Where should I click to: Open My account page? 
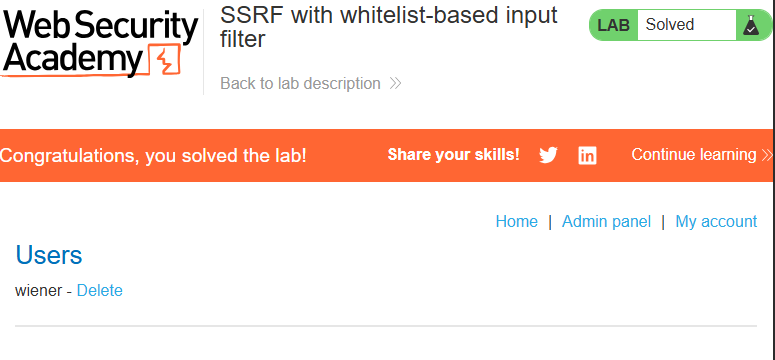pyautogui.click(x=716, y=221)
